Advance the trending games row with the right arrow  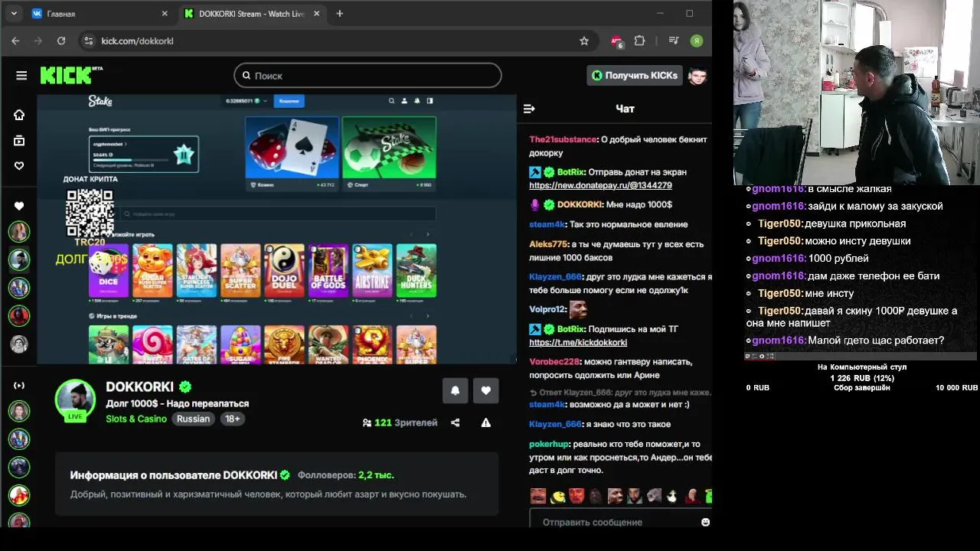click(428, 315)
